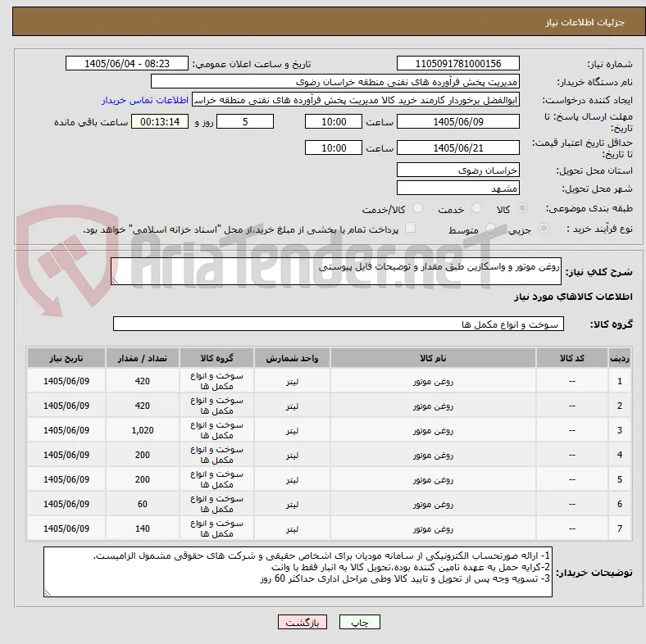The height and width of the screenshot is (644, 646).
Task: Click the واحد شمارش column header
Action: [x=292, y=358]
